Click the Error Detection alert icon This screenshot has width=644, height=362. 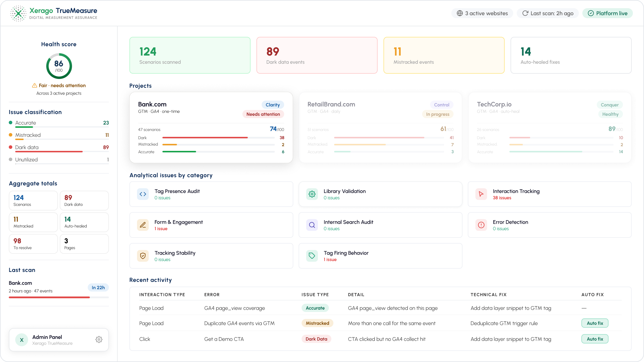pyautogui.click(x=481, y=225)
